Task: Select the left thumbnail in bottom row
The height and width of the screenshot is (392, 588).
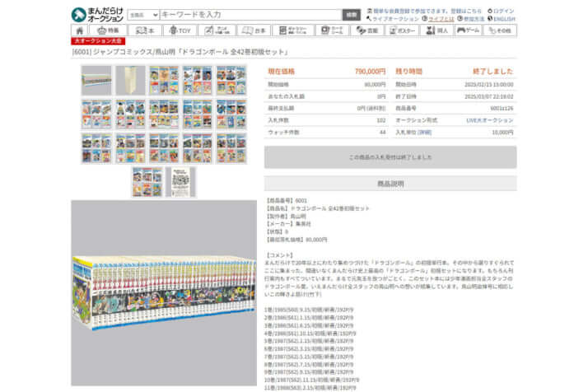Action: [x=147, y=182]
